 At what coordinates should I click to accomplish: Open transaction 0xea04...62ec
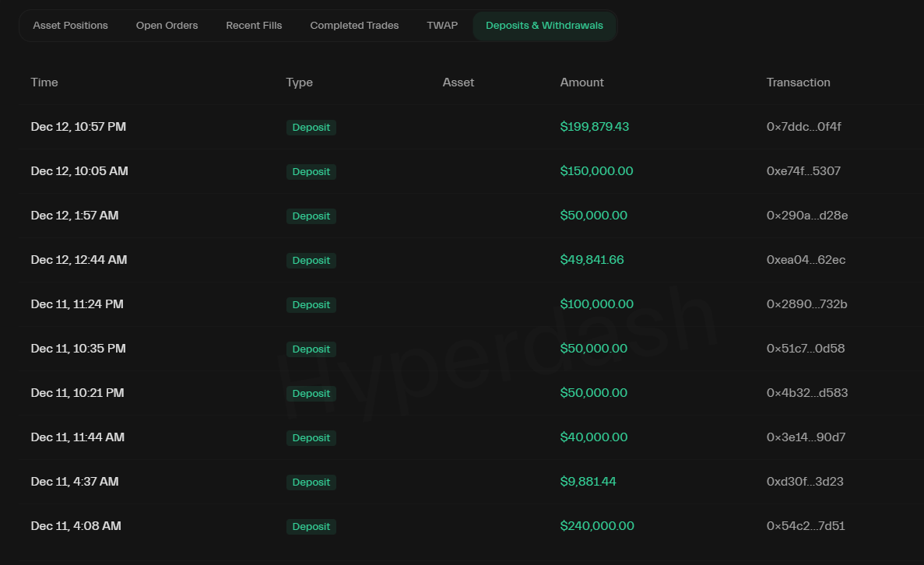806,260
